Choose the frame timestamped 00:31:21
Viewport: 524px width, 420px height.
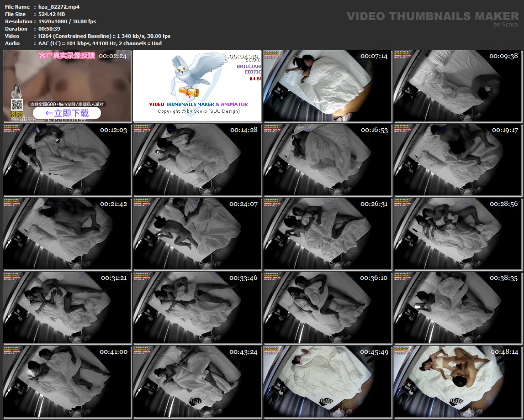[x=67, y=308]
